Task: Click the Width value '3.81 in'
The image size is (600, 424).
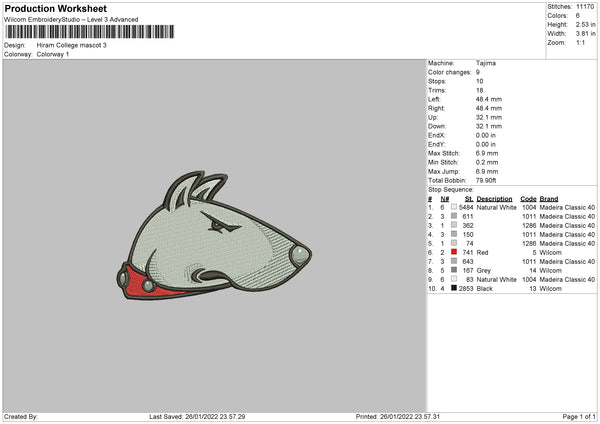Action: (x=585, y=34)
